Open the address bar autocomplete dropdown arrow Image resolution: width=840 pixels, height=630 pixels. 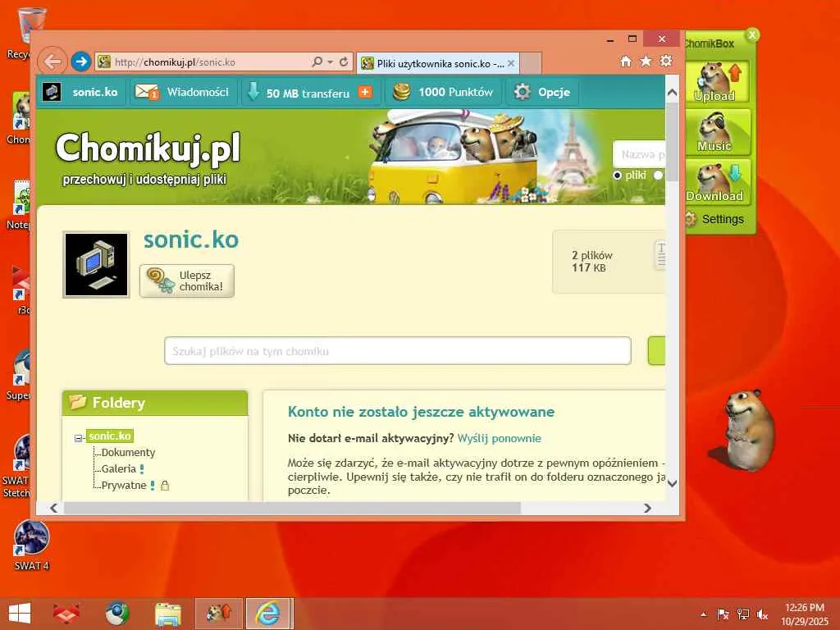[330, 62]
